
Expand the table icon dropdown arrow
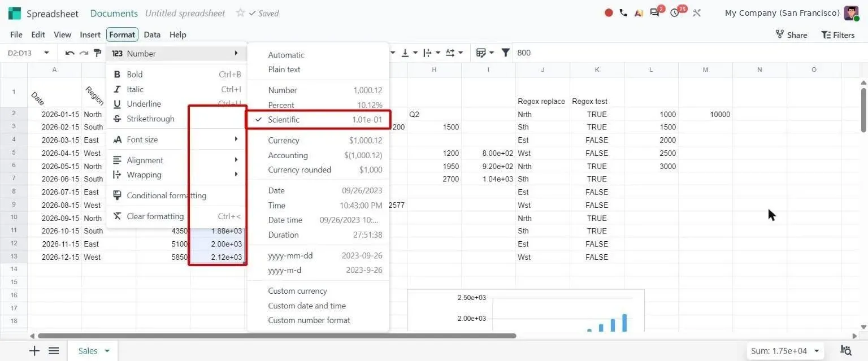492,53
